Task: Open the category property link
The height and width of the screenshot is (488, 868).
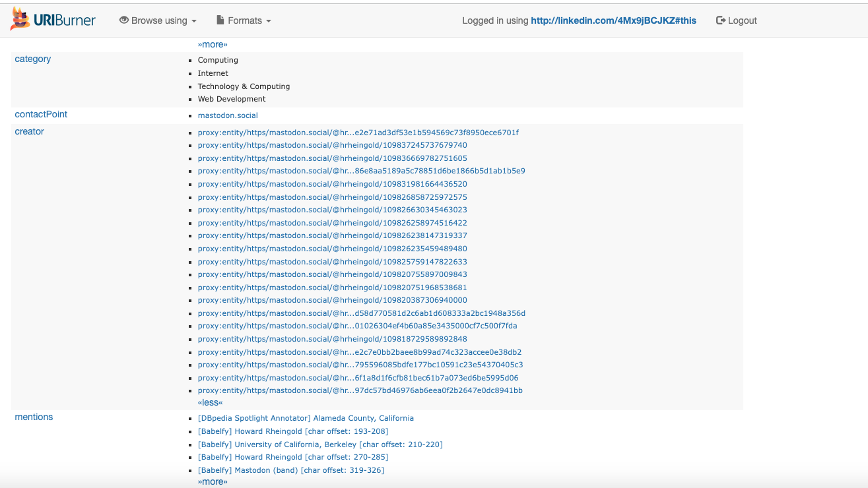Action: [x=33, y=59]
